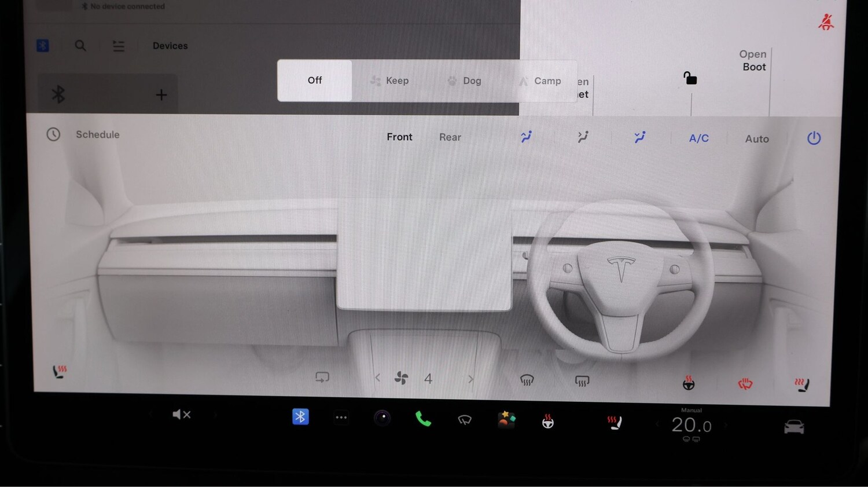Open the climate Schedule
This screenshot has width=868, height=487.
[97, 134]
